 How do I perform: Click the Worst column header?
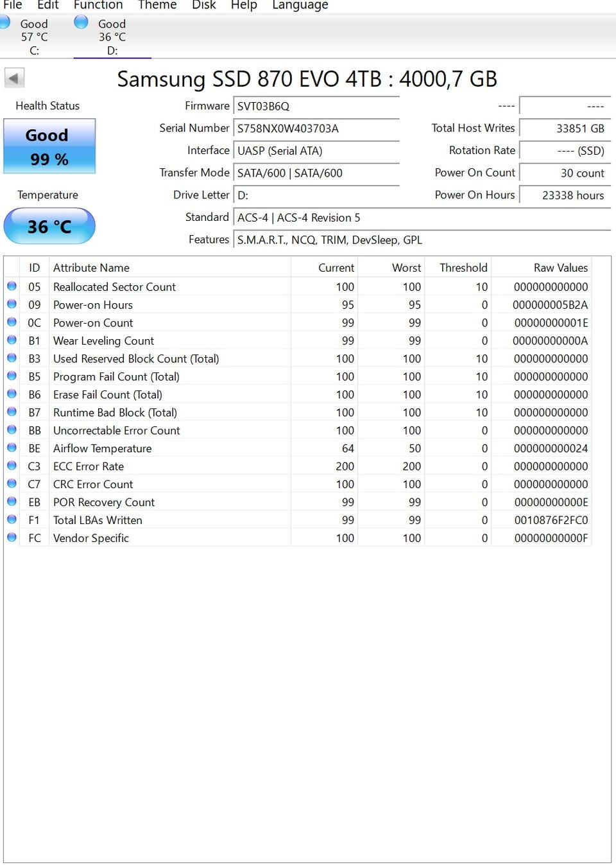(x=391, y=268)
